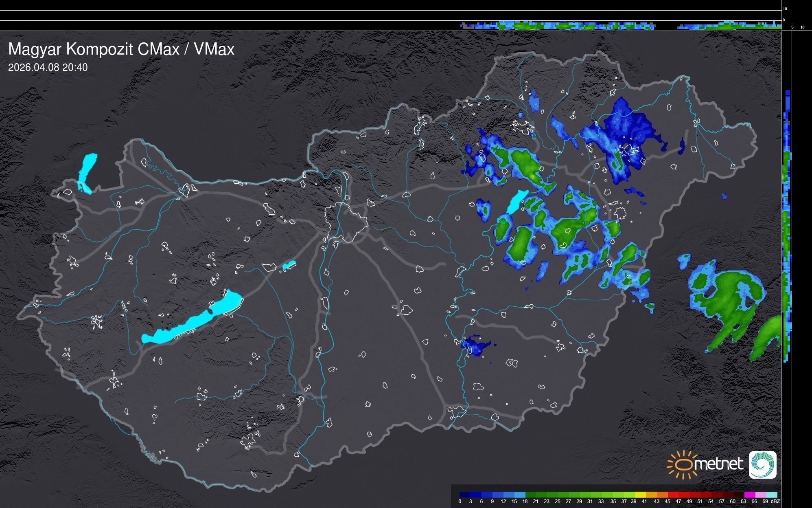
Task: Click the 2026.04.08 20:40 timestamp
Action: click(x=48, y=67)
